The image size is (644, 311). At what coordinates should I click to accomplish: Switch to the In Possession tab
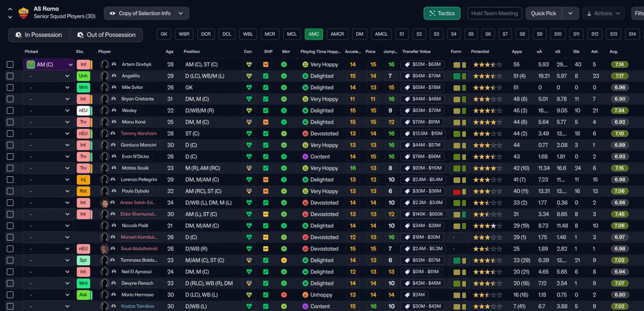coord(39,35)
